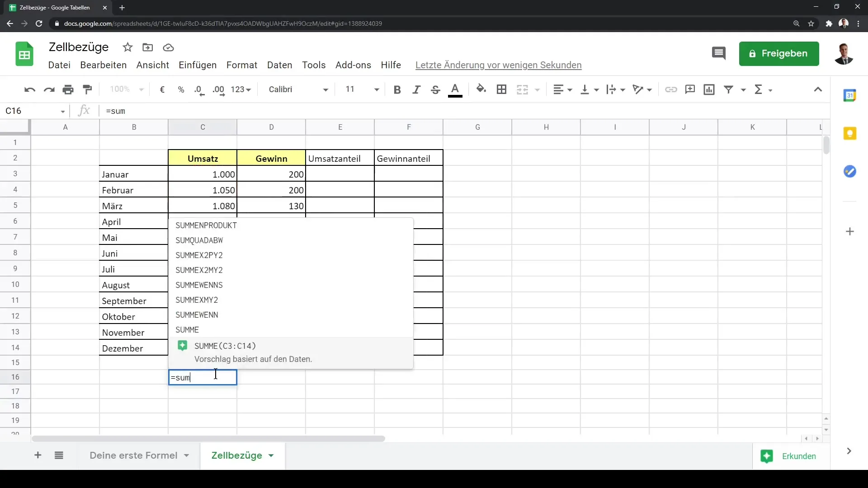The width and height of the screenshot is (868, 488).
Task: Format as currency with the Euro icon
Action: pos(162,89)
